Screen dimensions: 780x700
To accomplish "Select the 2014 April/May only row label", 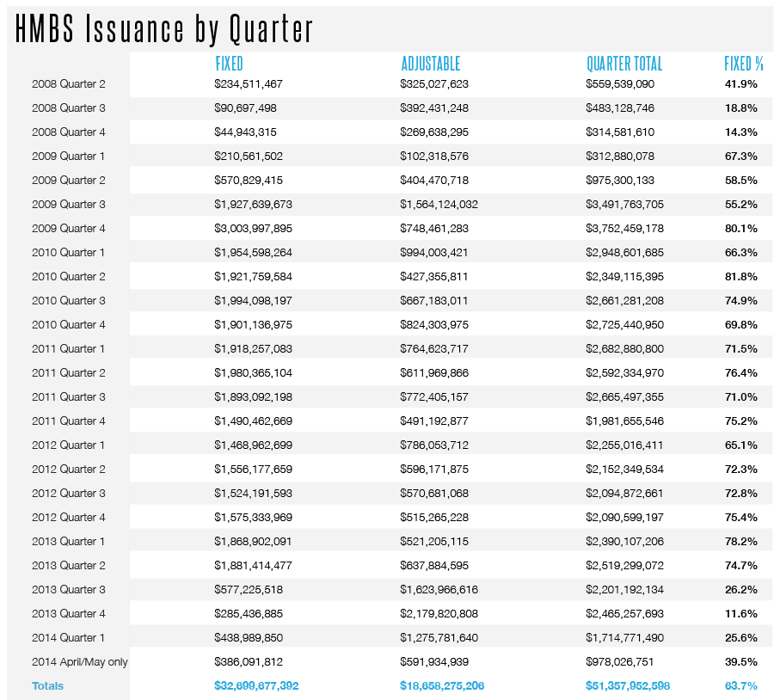I will 80,661.
